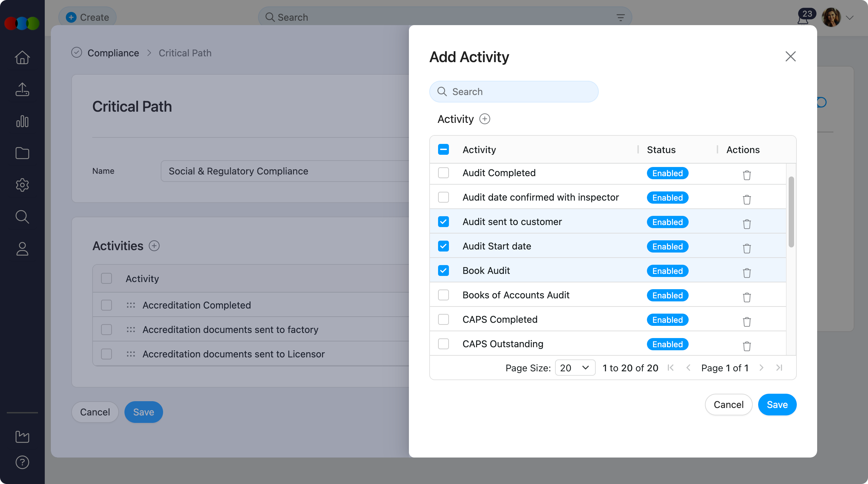Click the Compliance breadcrumb
The width and height of the screenshot is (868, 484).
point(113,53)
